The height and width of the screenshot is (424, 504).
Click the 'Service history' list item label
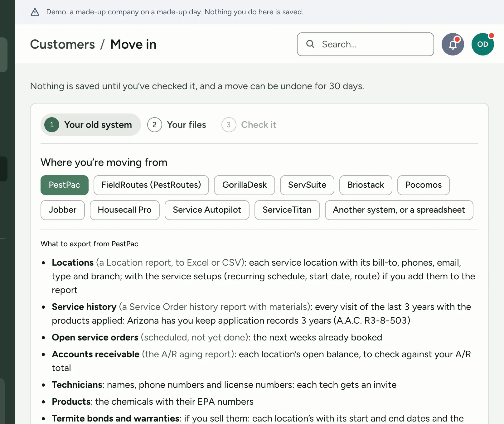pos(84,307)
